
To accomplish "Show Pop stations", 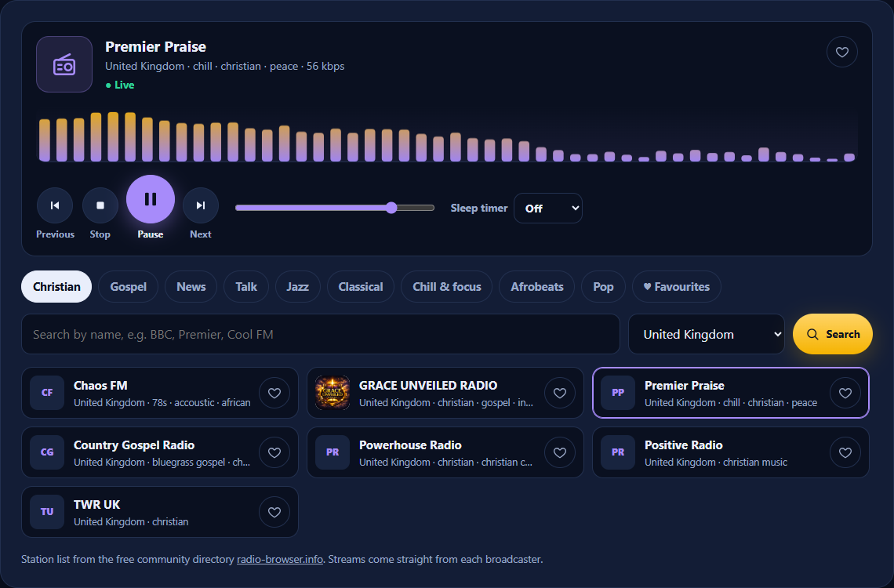I will click(603, 287).
